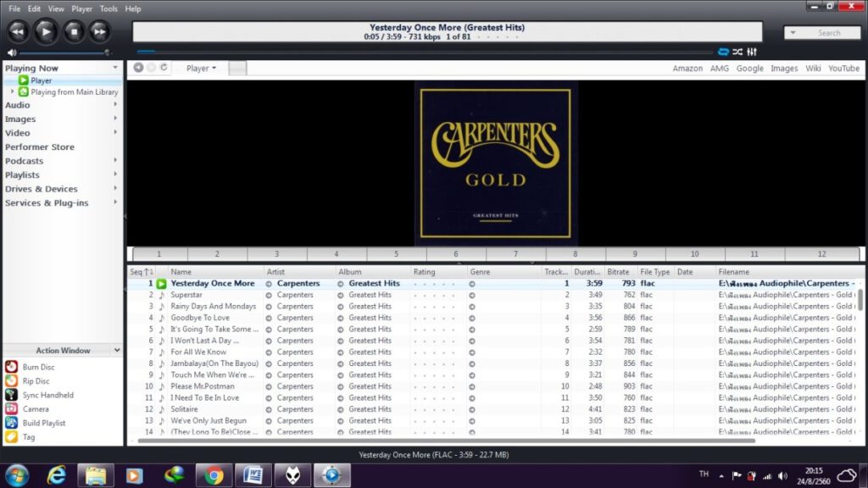Open the Google link
This screenshot has width=868, height=488.
[749, 68]
